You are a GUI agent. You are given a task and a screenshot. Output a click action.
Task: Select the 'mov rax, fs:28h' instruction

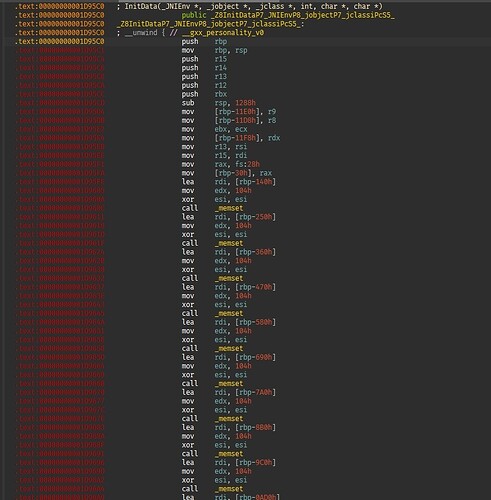(221, 164)
